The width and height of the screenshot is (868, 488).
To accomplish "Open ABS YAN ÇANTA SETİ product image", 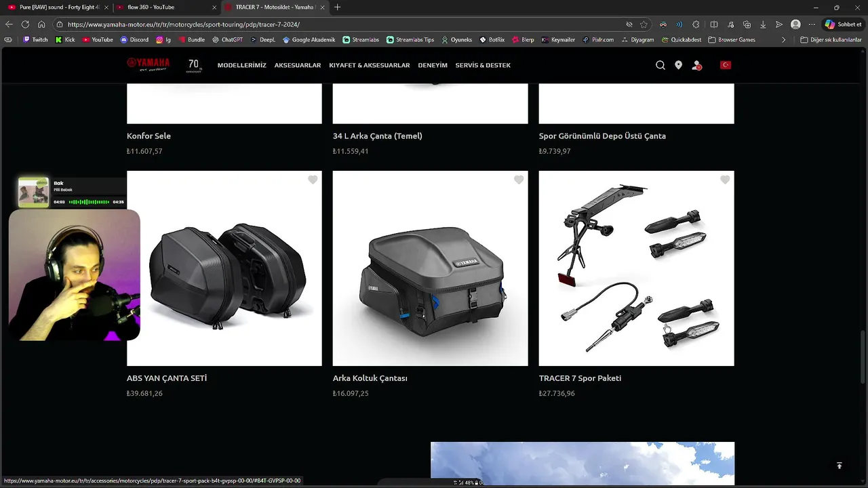I will point(224,268).
